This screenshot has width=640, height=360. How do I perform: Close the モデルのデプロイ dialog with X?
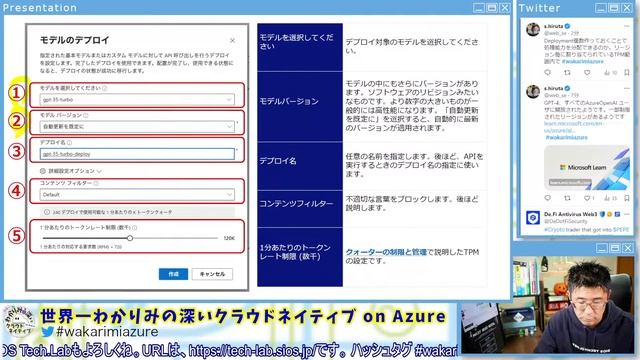232,40
